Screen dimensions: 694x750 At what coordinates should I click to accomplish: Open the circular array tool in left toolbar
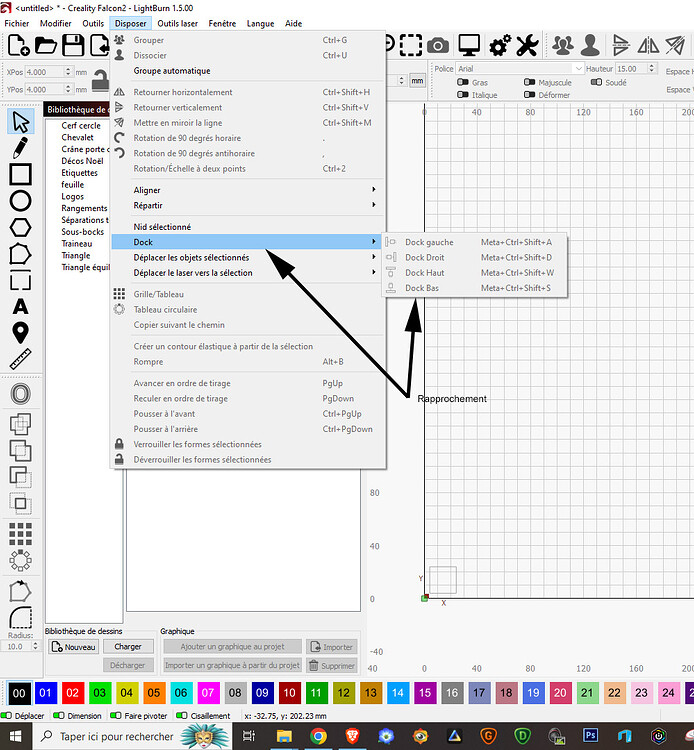pyautogui.click(x=21, y=561)
